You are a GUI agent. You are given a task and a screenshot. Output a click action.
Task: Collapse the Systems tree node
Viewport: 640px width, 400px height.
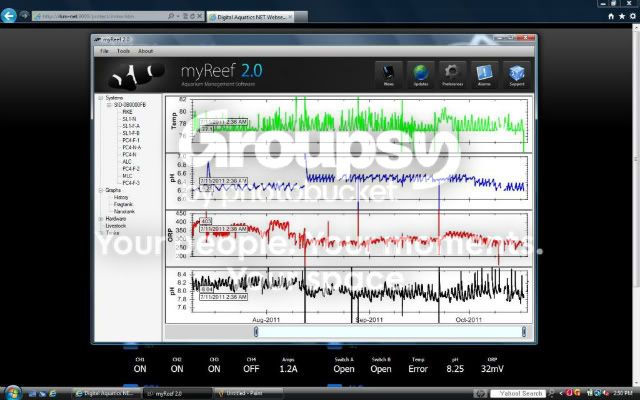click(101, 98)
